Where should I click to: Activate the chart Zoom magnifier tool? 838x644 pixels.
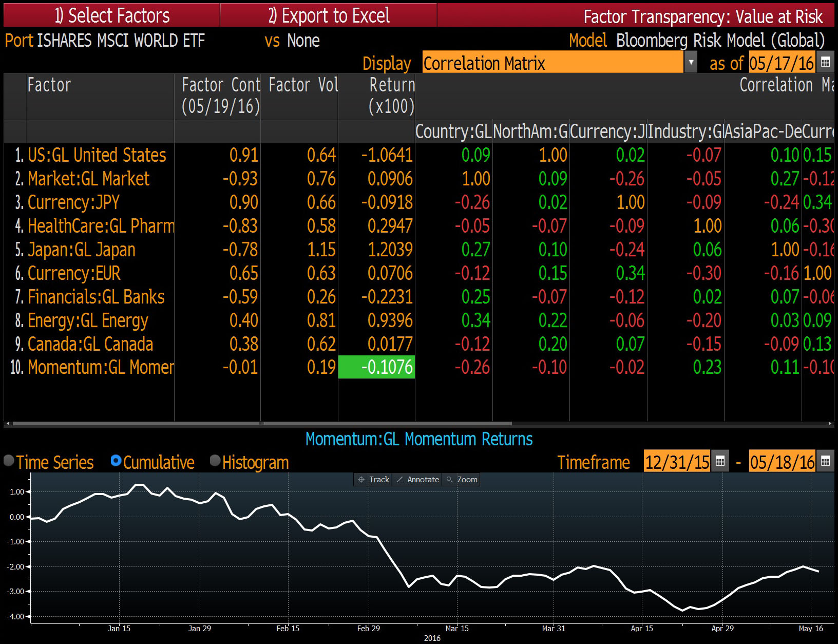tap(461, 479)
